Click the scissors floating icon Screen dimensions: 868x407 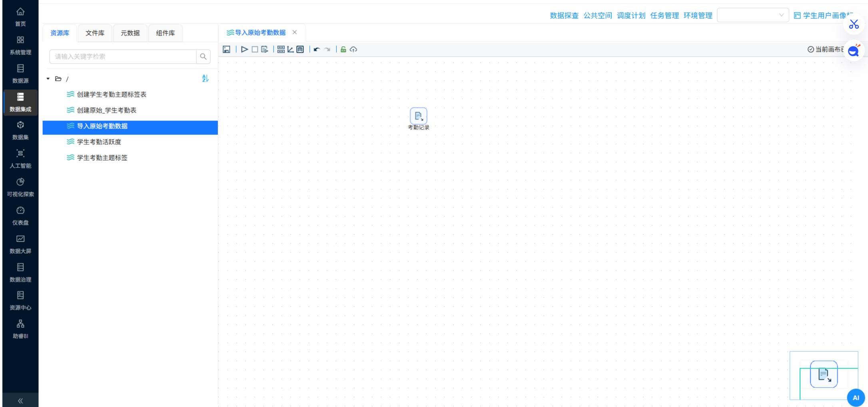coord(854,24)
